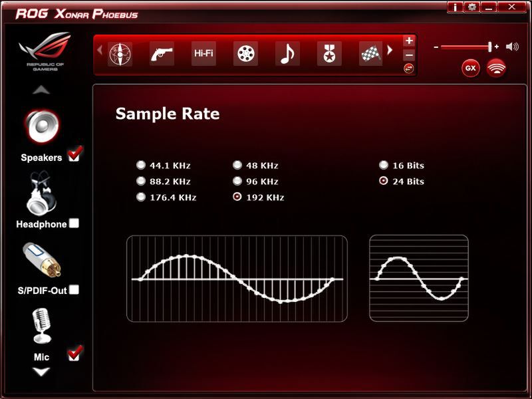This screenshot has width=532, height=399.
Task: Select 88.2 KHz sample rate
Action: tap(141, 181)
